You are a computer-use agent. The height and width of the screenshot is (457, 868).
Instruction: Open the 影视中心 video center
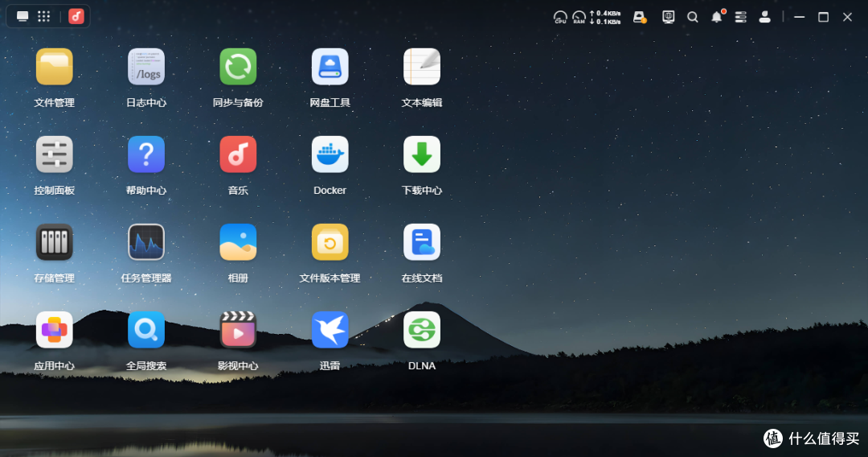click(x=238, y=330)
